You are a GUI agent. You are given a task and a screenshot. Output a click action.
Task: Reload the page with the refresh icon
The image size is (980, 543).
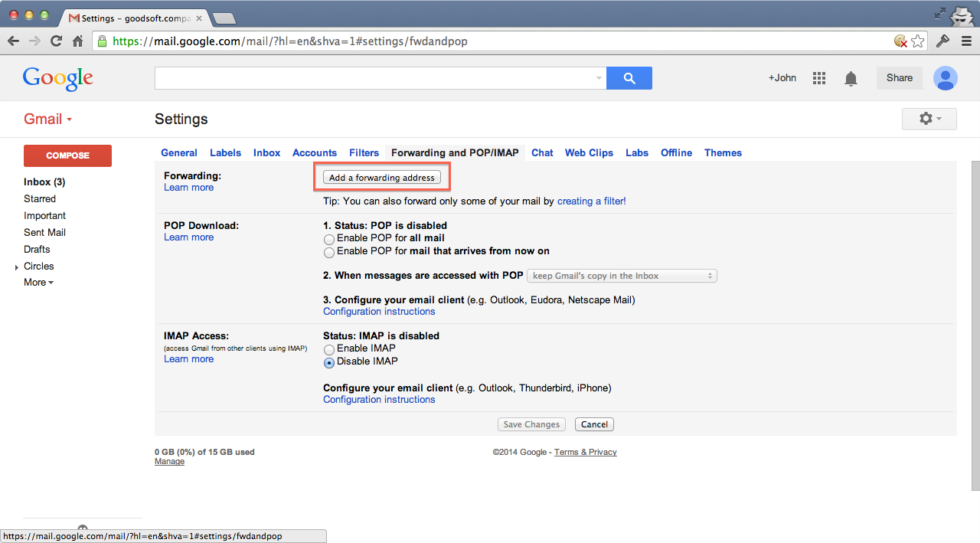[x=56, y=41]
